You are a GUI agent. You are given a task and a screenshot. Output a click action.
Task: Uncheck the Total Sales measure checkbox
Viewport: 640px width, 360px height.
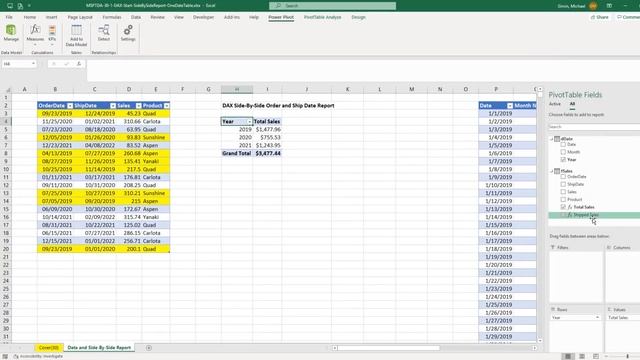pyautogui.click(x=563, y=207)
